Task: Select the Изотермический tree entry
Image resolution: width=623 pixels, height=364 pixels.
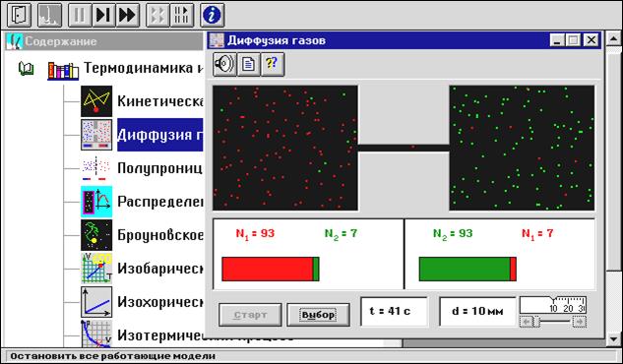Action: (x=160, y=335)
